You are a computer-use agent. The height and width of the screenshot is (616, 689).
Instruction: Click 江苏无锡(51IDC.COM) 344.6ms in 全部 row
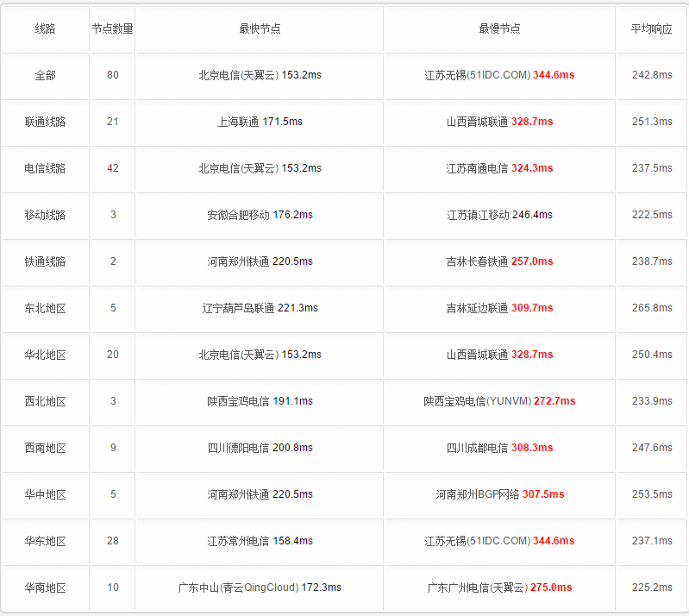(x=499, y=75)
